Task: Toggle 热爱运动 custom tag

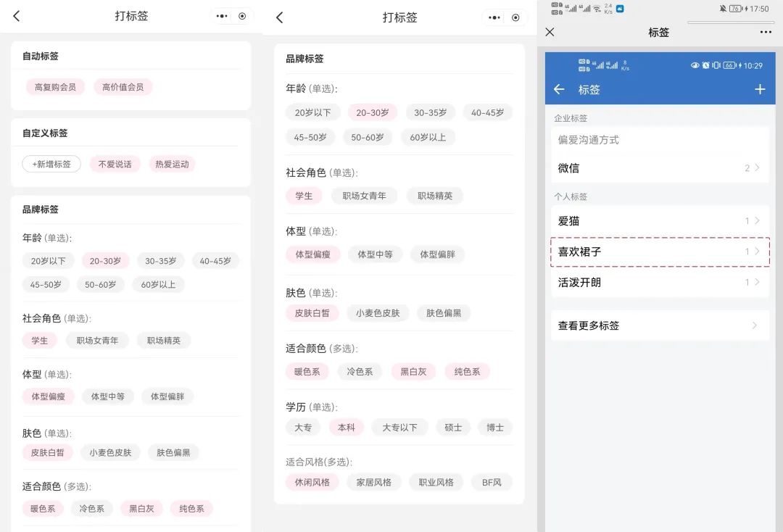Action: coord(173,165)
